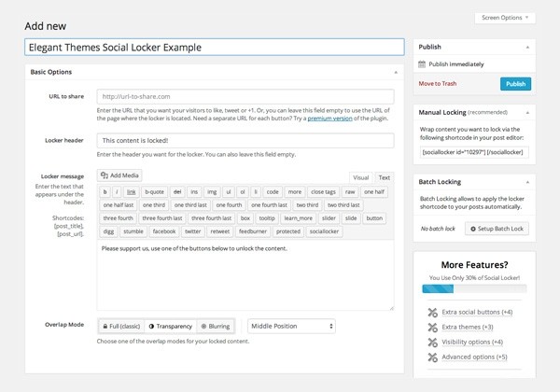The height and width of the screenshot is (392, 560).
Task: Click the 'one half' shortcode button
Action: [x=374, y=192]
